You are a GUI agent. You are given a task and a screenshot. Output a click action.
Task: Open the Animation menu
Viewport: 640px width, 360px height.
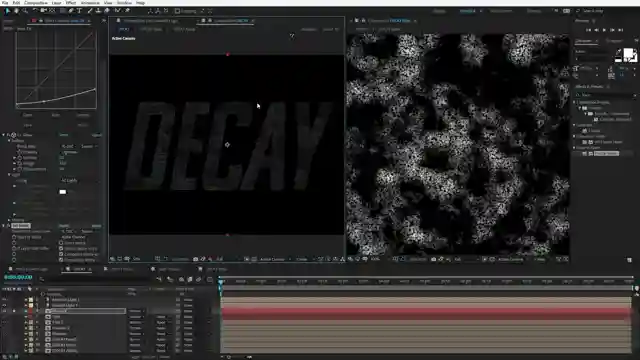tap(90, 2)
